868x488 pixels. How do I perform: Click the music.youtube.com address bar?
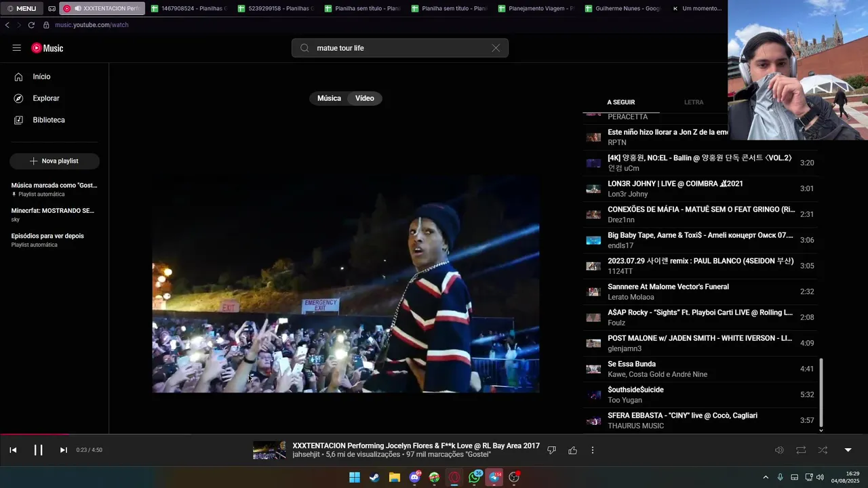92,25
